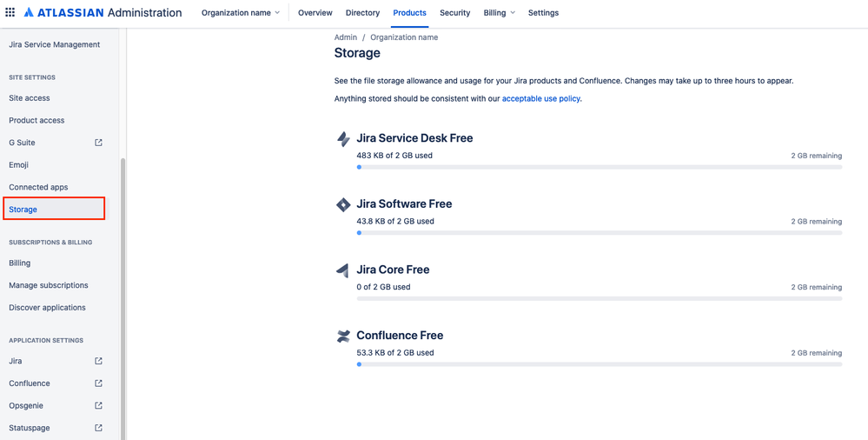Click the Jira Software product icon

344,204
